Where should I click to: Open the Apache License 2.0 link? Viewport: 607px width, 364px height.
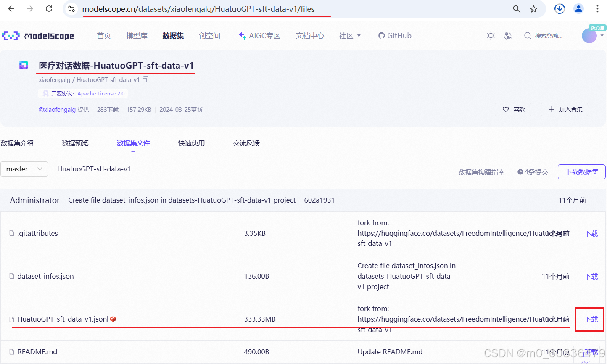click(101, 94)
